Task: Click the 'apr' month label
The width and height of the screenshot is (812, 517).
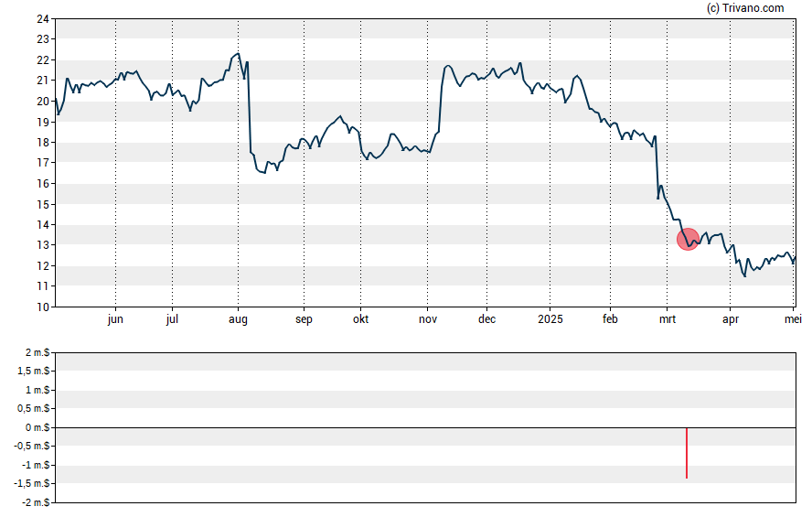Action: 731,319
